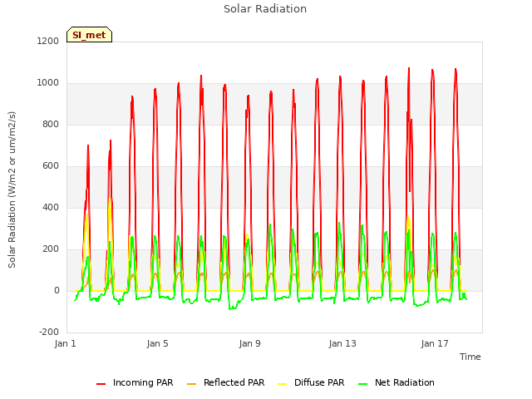Click the green Net Radiation legend swatch

click(362, 384)
